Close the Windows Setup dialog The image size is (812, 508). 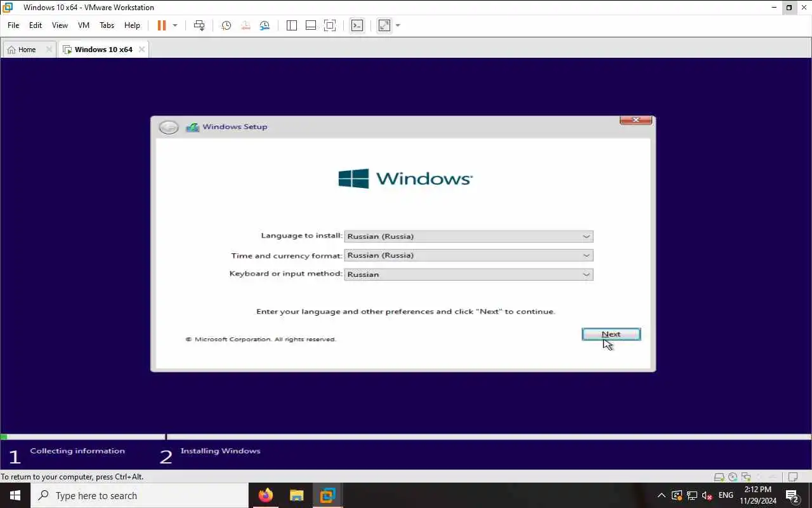tap(636, 120)
